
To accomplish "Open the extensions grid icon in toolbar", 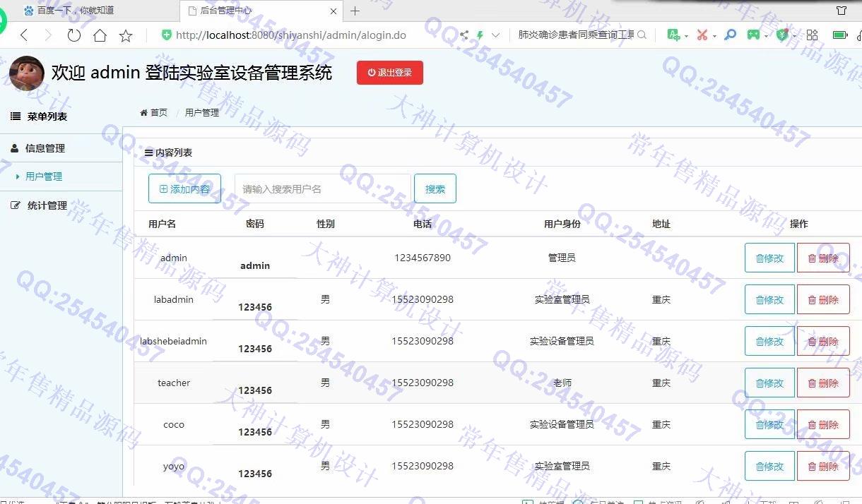I will pos(812,35).
